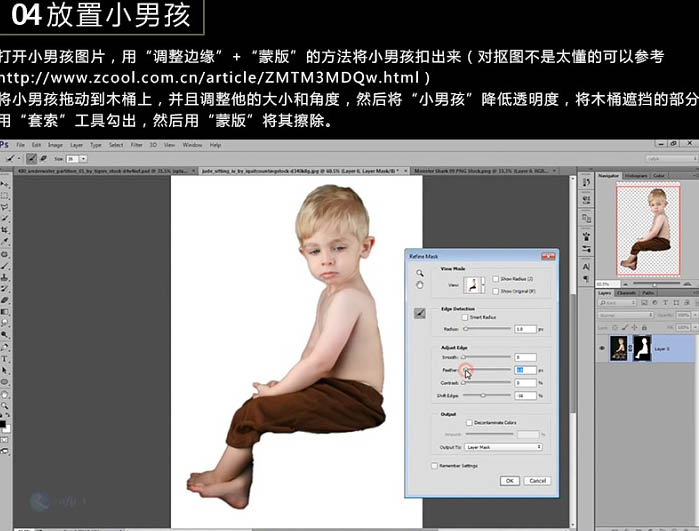Viewport: 699px width, 531px height.
Task: Click the Navigator zoom slider
Action: click(x=654, y=284)
